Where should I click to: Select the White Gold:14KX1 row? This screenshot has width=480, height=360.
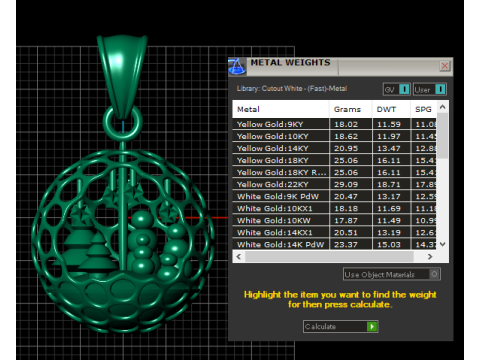pyautogui.click(x=334, y=232)
